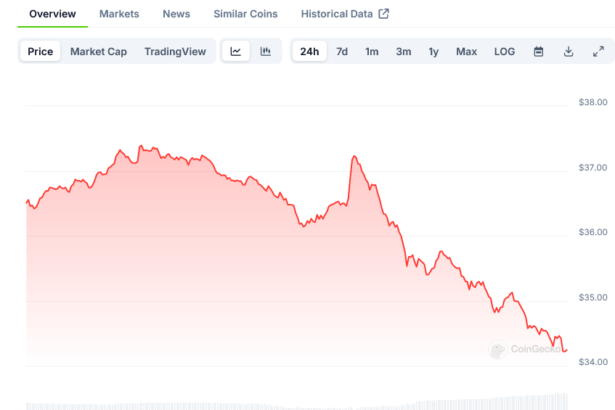Expand the chart to fullscreen
This screenshot has height=410, width=615.
click(x=598, y=51)
